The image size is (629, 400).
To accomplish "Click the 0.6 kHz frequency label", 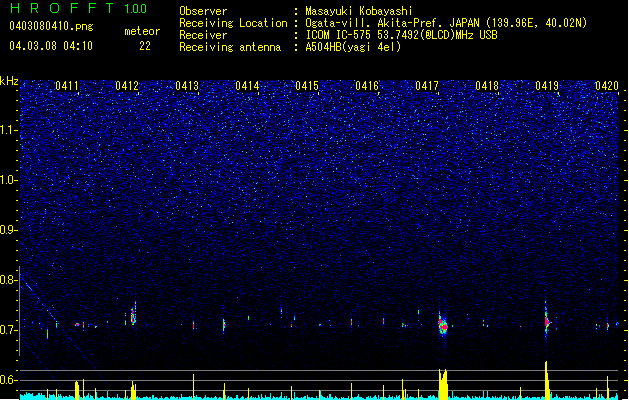I will point(8,380).
